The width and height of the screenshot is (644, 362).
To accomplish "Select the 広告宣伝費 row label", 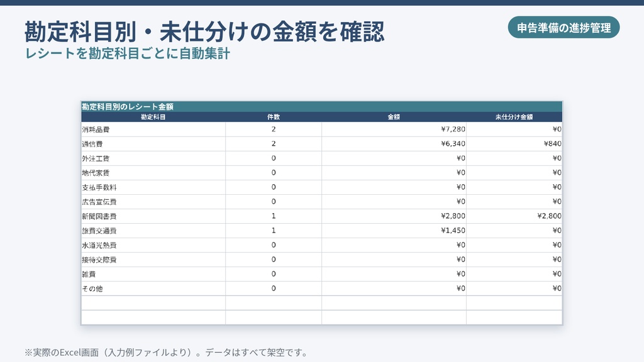I will (99, 202).
